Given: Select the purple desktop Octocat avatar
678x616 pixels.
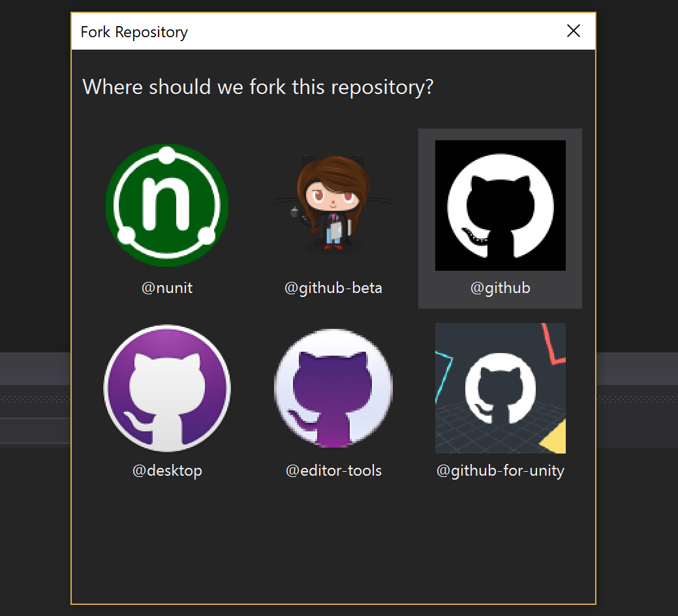Looking at the screenshot, I should pos(167,388).
